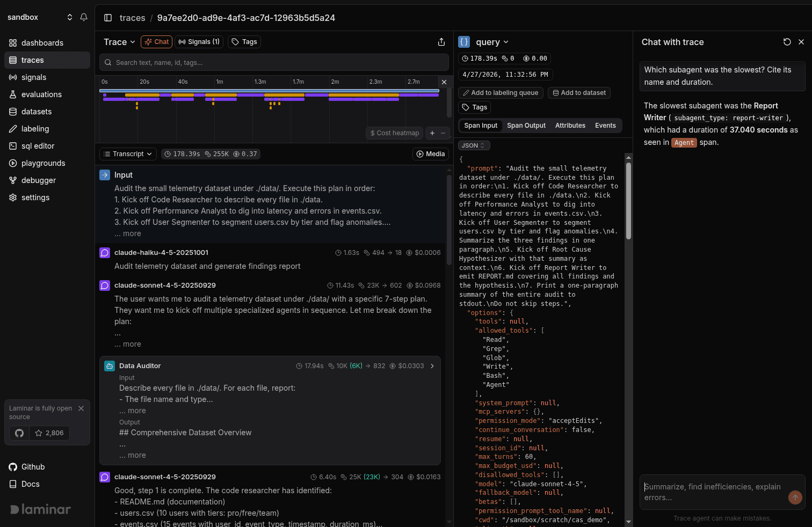Click the query span type icon
This screenshot has height=527, width=812.
coord(464,42)
